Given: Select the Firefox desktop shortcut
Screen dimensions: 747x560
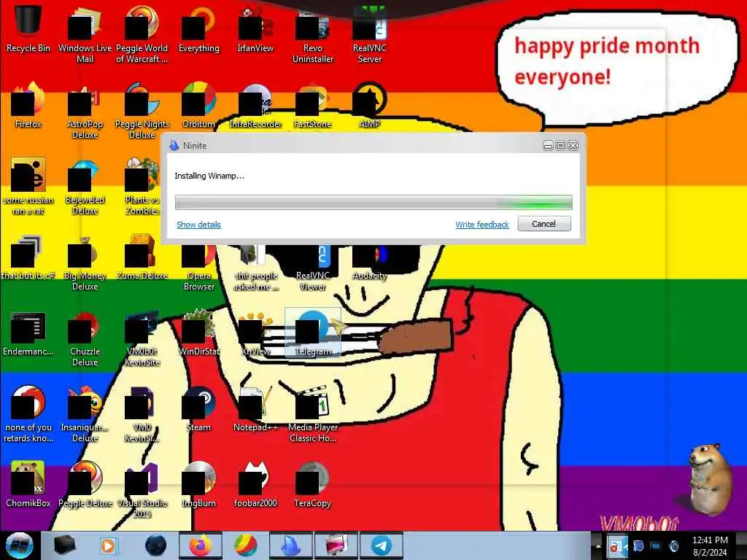Looking at the screenshot, I should tap(28, 105).
